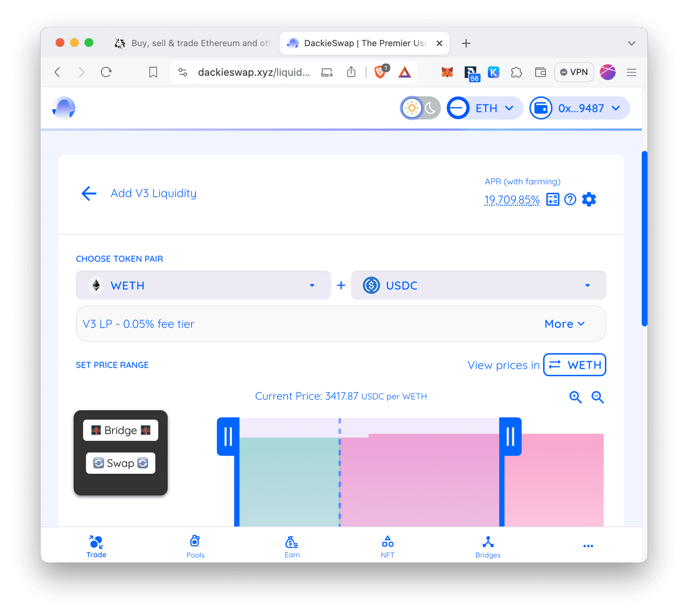The width and height of the screenshot is (688, 616).
Task: Click the left price range handle
Action: click(x=228, y=436)
